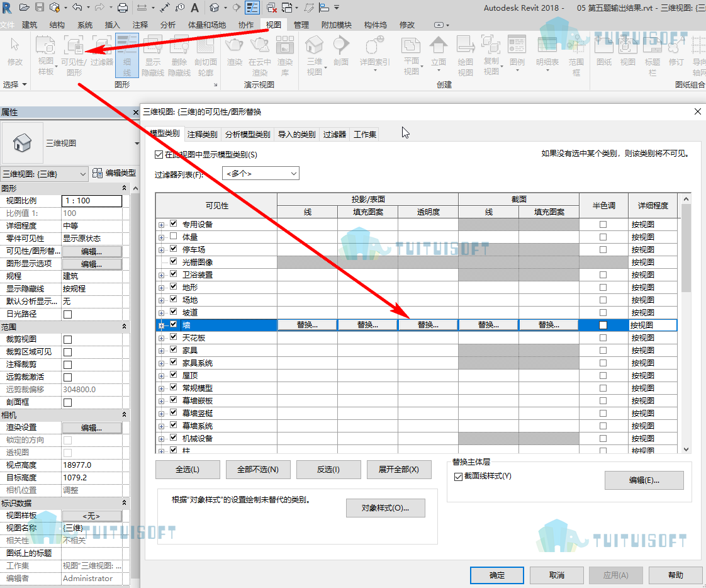Image resolution: width=706 pixels, height=588 pixels.
Task: Click 剖面 ribbon tool
Action: [x=341, y=50]
